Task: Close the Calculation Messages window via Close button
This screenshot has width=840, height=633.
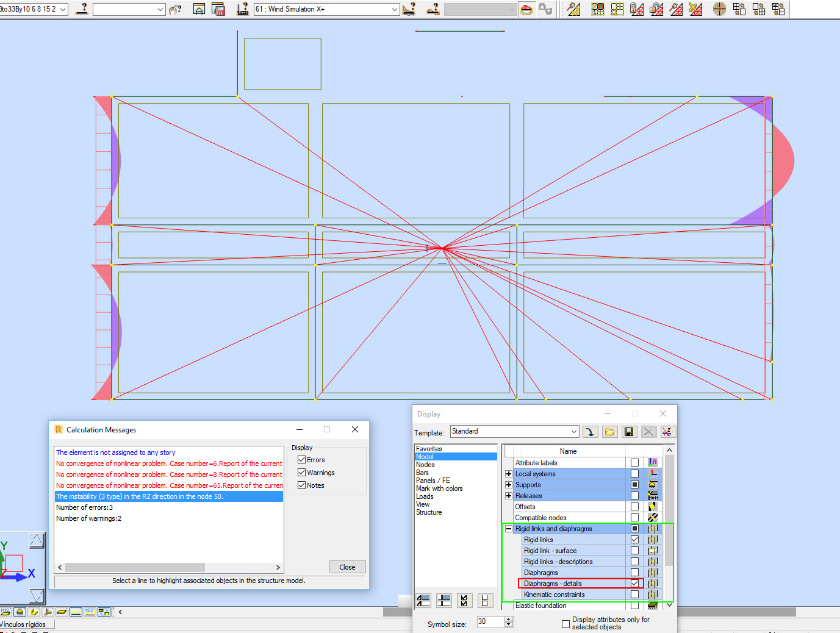Action: [347, 567]
